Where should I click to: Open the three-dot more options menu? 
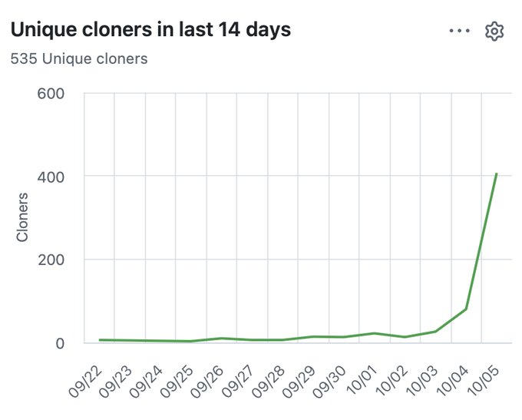point(459,31)
